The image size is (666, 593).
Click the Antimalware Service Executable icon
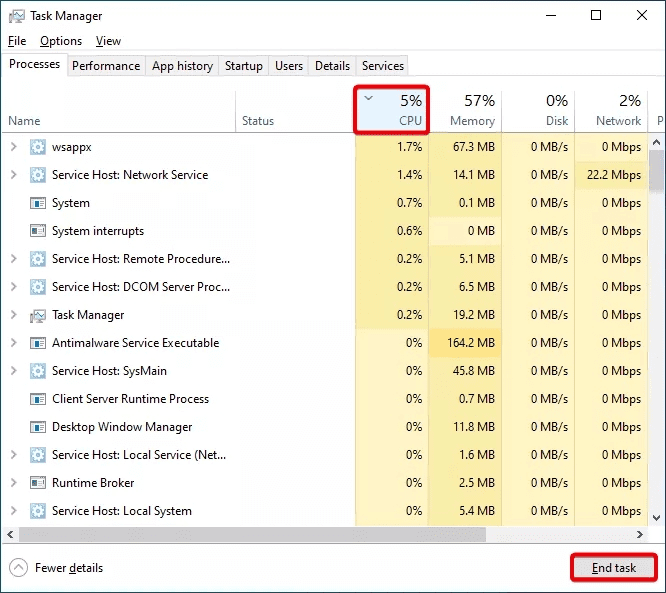[38, 343]
